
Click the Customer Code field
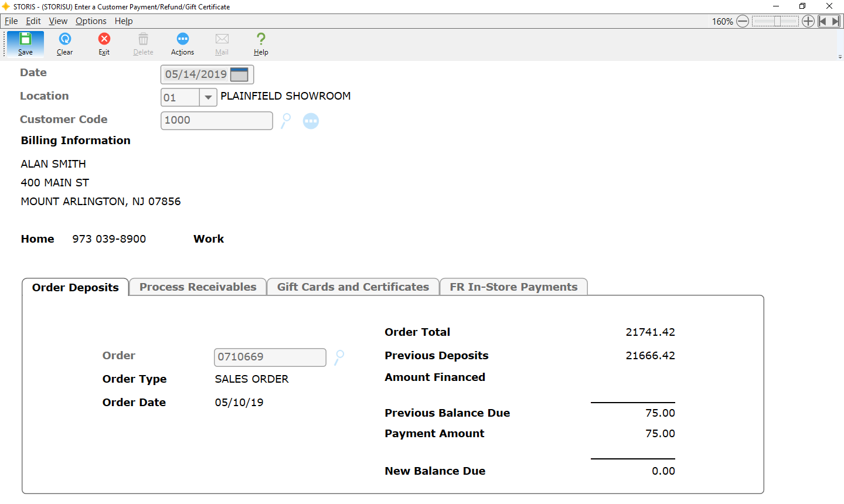(x=217, y=120)
